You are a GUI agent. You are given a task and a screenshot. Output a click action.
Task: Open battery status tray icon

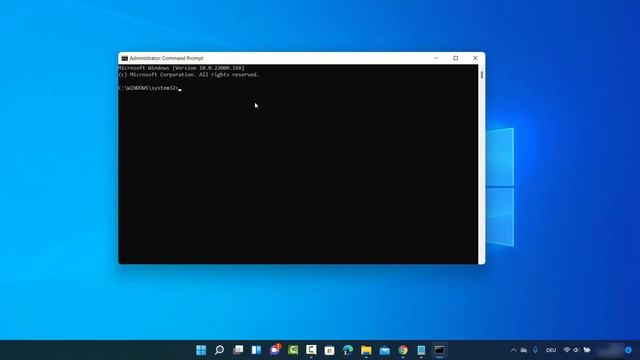click(x=587, y=350)
